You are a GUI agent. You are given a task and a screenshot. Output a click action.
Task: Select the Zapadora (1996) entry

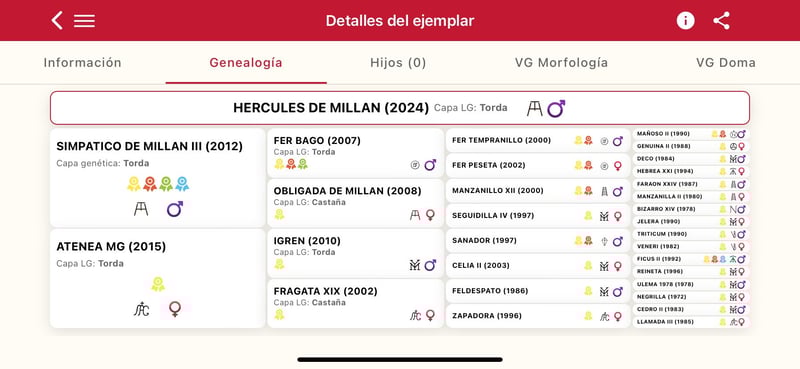pos(538,316)
